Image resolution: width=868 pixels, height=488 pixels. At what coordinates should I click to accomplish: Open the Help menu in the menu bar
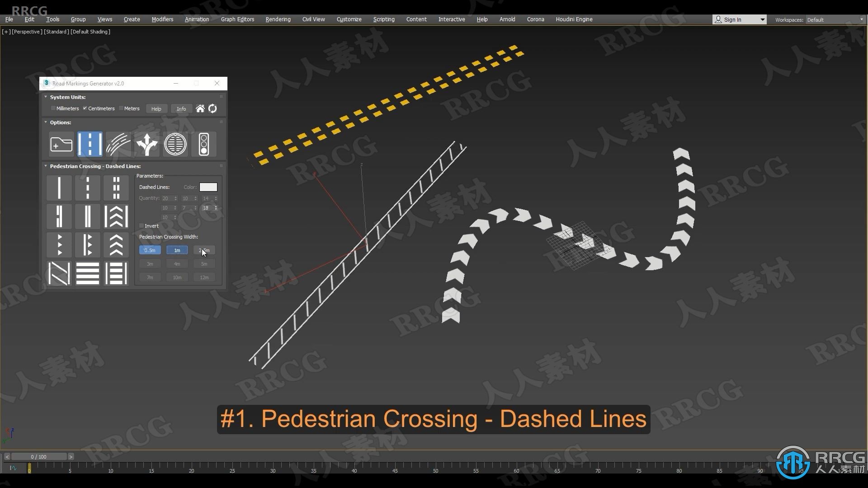[x=482, y=20]
